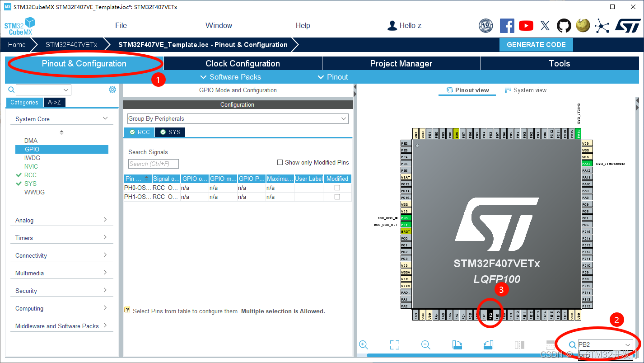The image size is (644, 363).
Task: Tick Modified checkbox for PH1-OSC row
Action: pyautogui.click(x=337, y=197)
